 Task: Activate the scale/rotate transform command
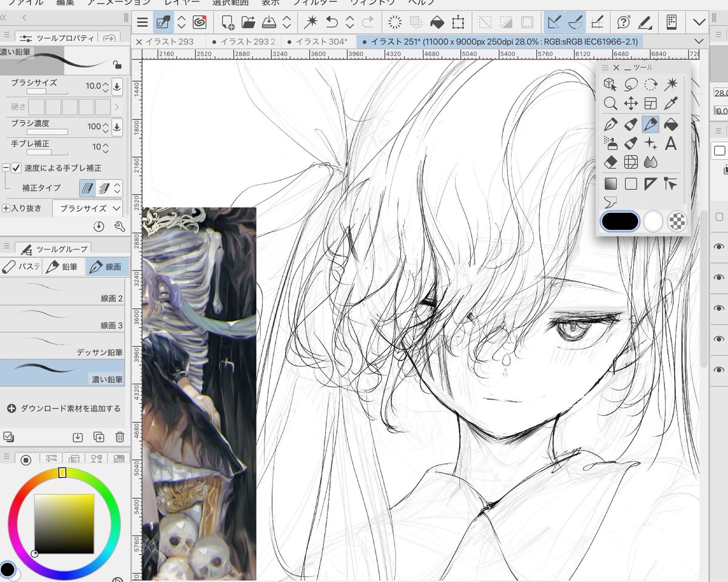[x=458, y=22]
